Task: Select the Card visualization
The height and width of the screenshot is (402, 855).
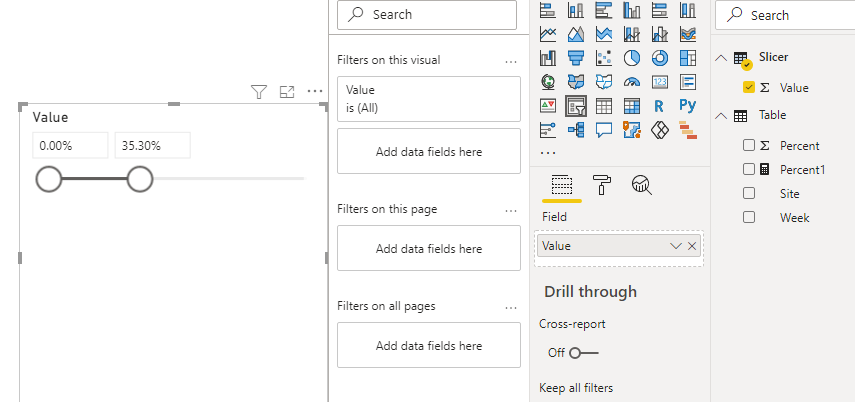Action: pyautogui.click(x=660, y=81)
